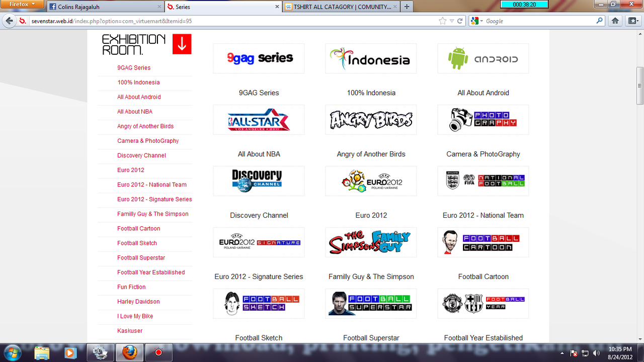Open the Indonesia logo thumbnail
Viewport: 644px width, 362px height.
[x=371, y=58]
